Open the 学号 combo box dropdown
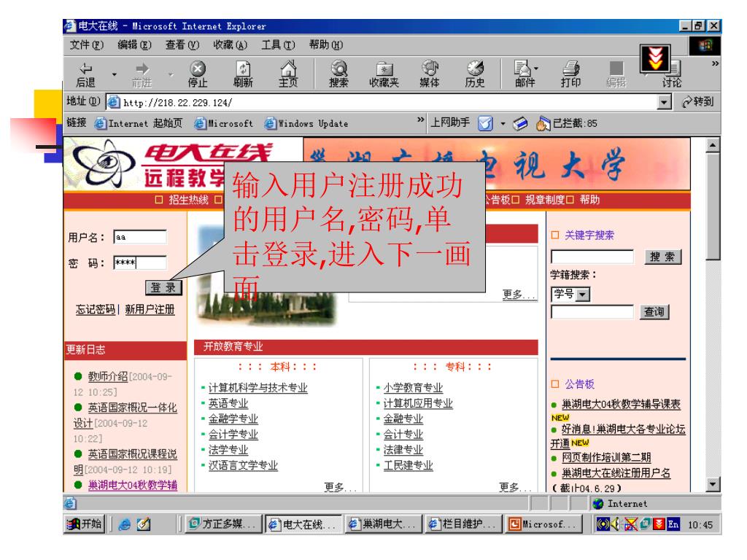Image resolution: width=747 pixels, height=560 pixels. click(583, 295)
